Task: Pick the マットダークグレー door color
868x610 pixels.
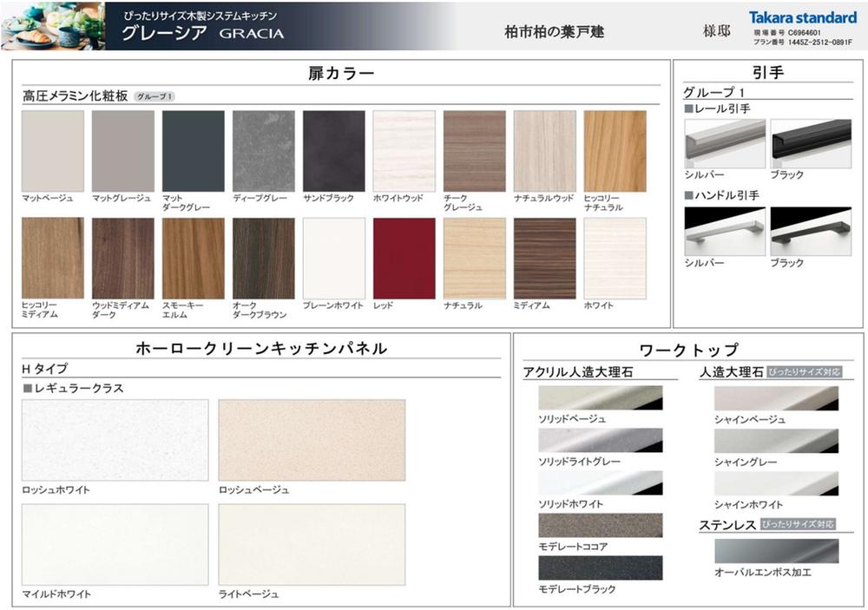Action: [x=193, y=151]
